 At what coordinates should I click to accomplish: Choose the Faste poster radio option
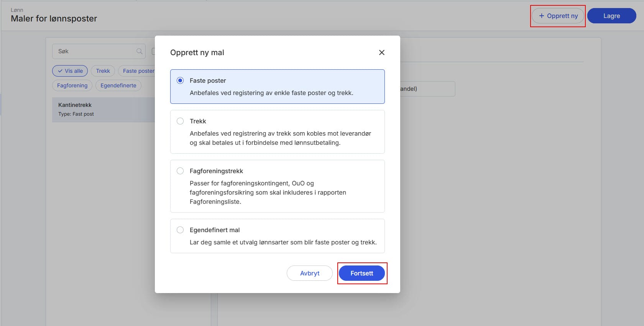click(180, 80)
